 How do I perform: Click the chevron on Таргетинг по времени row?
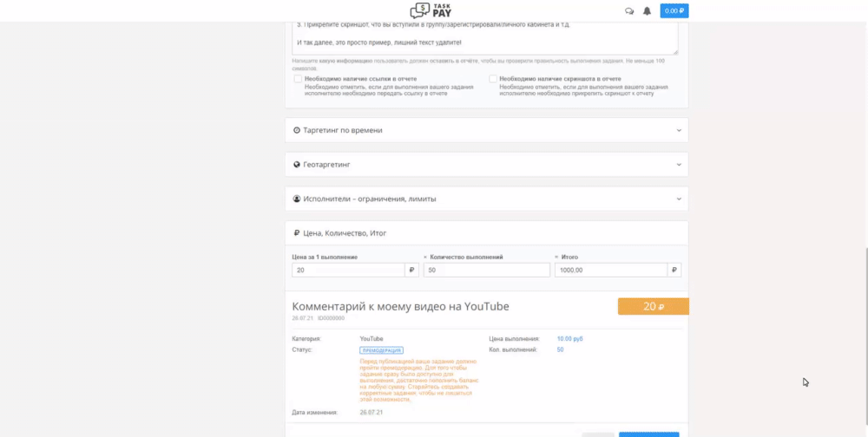coord(679,131)
